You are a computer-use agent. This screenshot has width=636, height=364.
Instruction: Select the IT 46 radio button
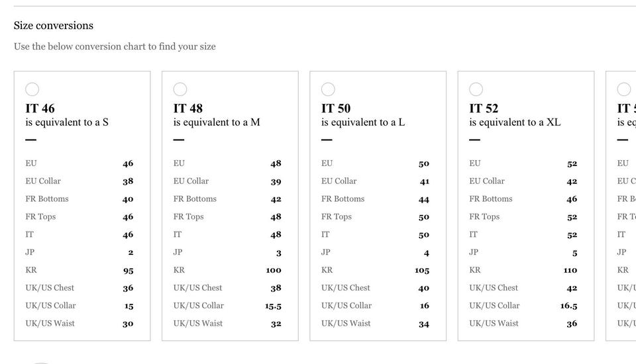click(x=32, y=89)
